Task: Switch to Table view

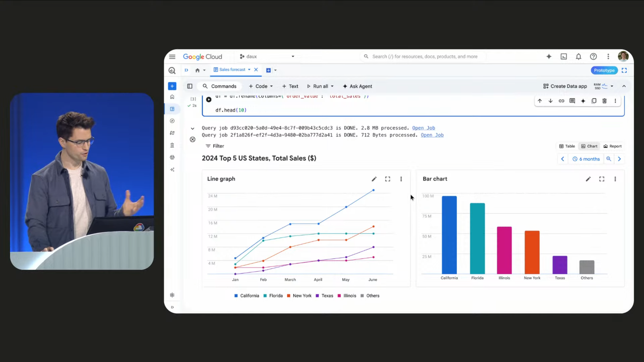Action: 567,146
